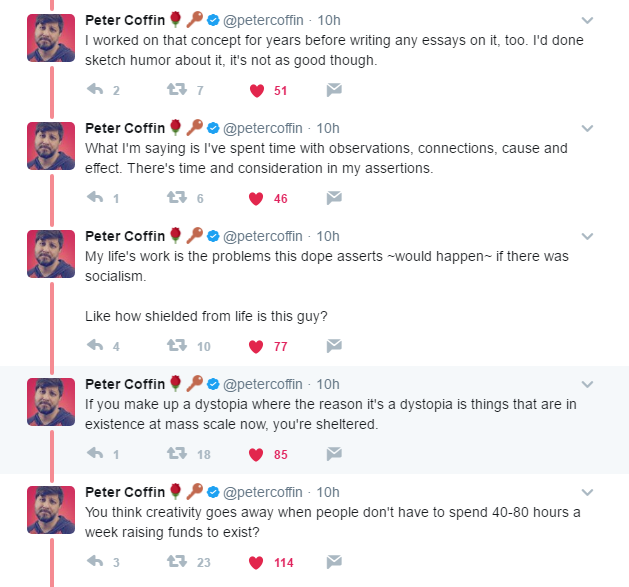Heart the creativity tweet with 114 likes
Viewport: 629px width, 587px height.
pyautogui.click(x=256, y=562)
